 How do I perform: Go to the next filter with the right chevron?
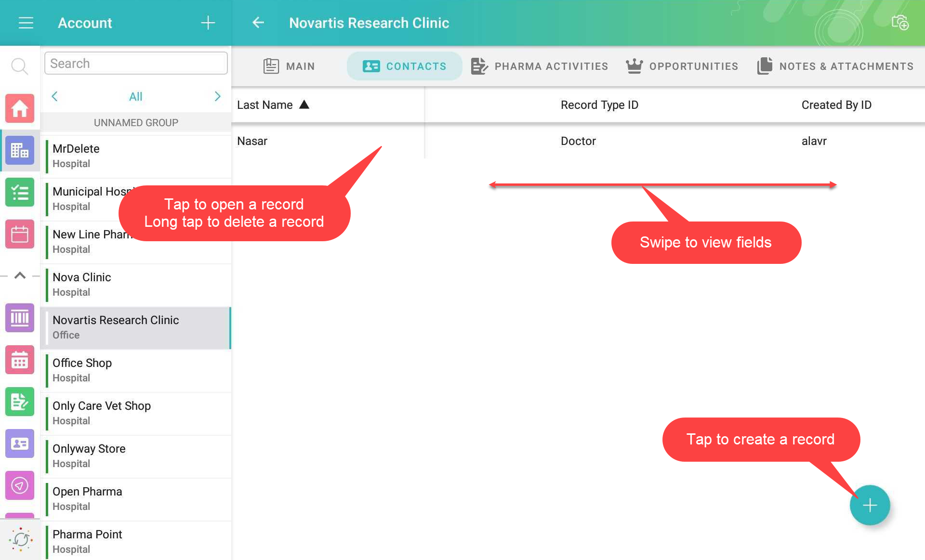click(217, 96)
